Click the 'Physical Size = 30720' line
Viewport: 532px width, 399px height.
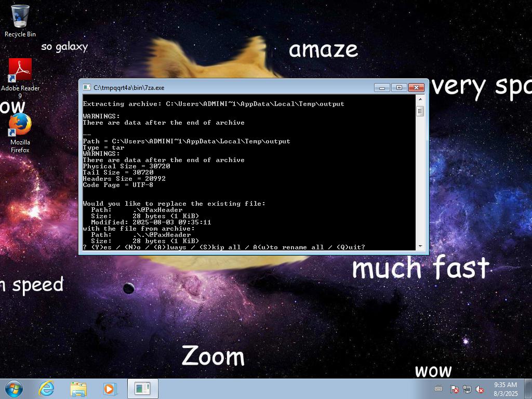127,166
